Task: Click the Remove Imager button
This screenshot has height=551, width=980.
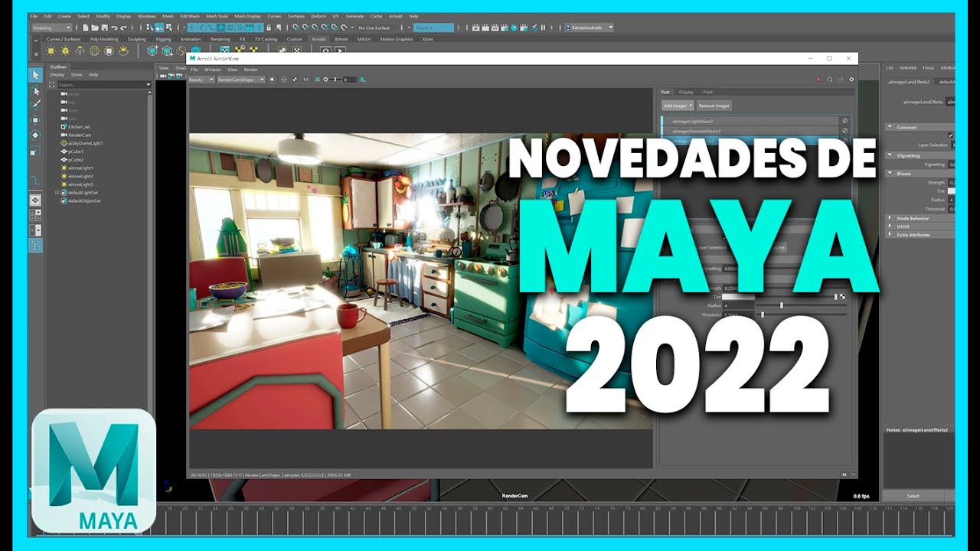Action: click(714, 106)
